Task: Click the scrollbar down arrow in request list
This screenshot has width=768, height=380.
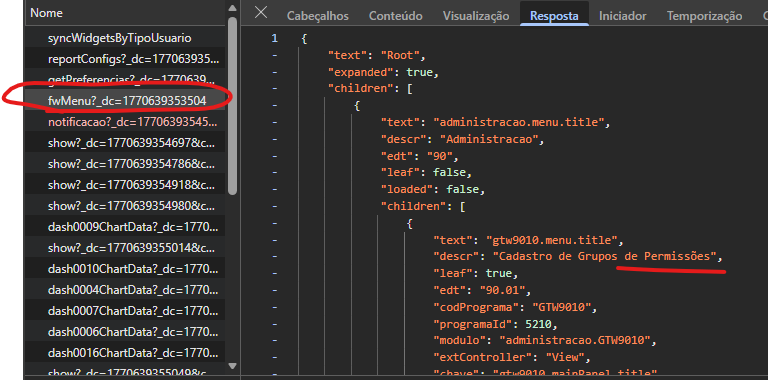Action: (x=232, y=366)
